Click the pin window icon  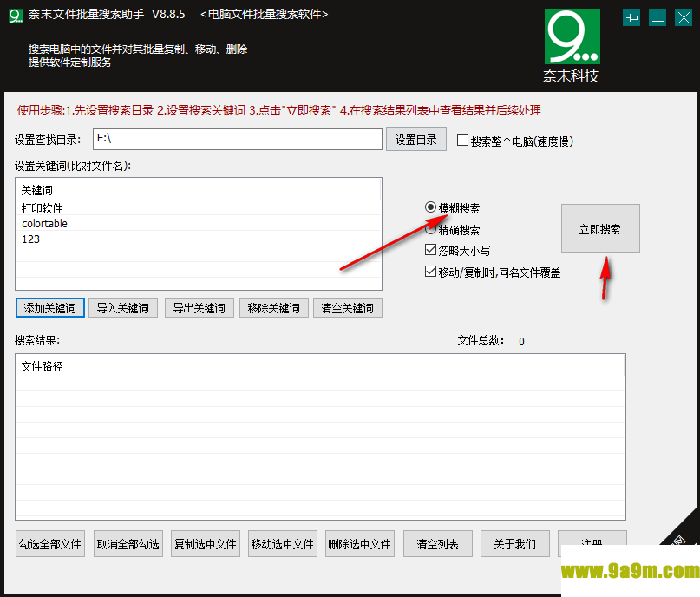(631, 18)
